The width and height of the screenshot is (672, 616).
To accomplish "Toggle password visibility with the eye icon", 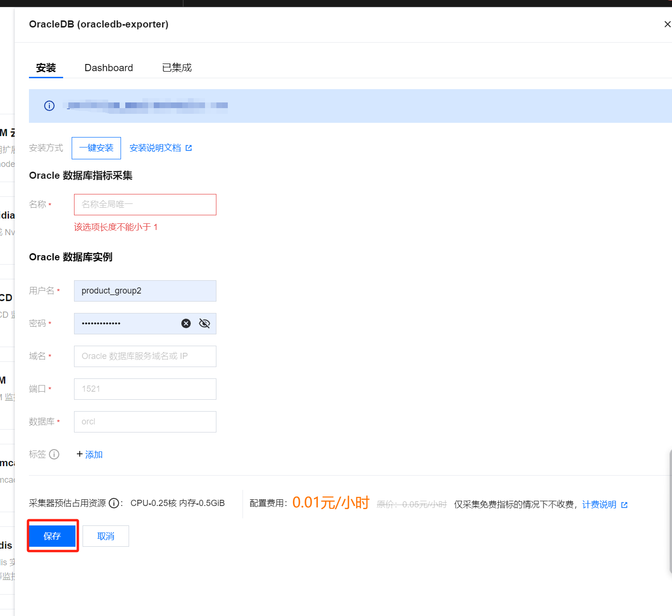I will (205, 323).
